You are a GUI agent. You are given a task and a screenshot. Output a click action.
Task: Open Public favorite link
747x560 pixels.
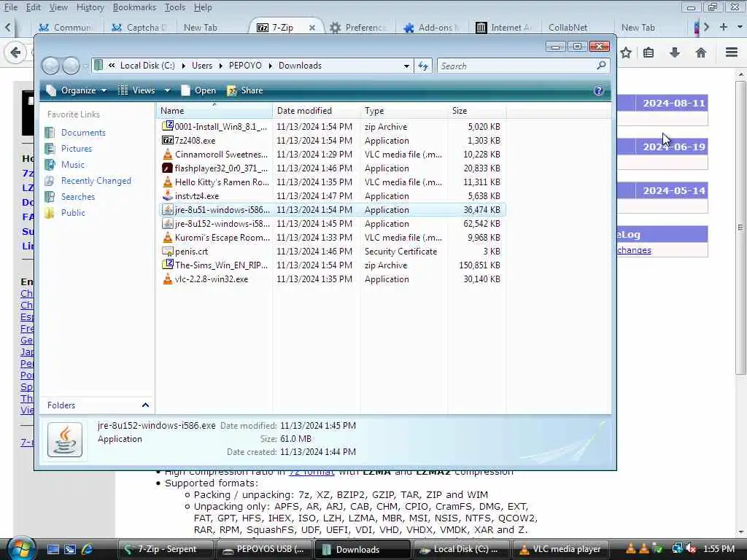tap(73, 213)
